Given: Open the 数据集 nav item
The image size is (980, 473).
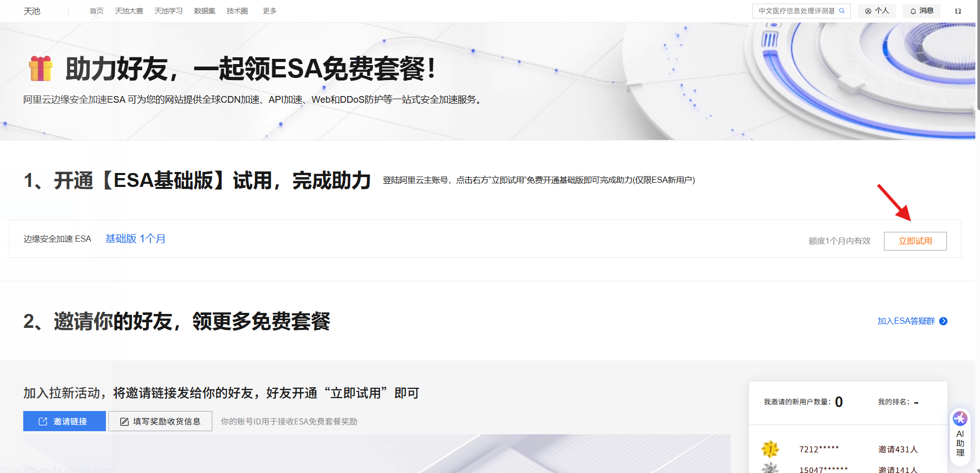Looking at the screenshot, I should 205,11.
